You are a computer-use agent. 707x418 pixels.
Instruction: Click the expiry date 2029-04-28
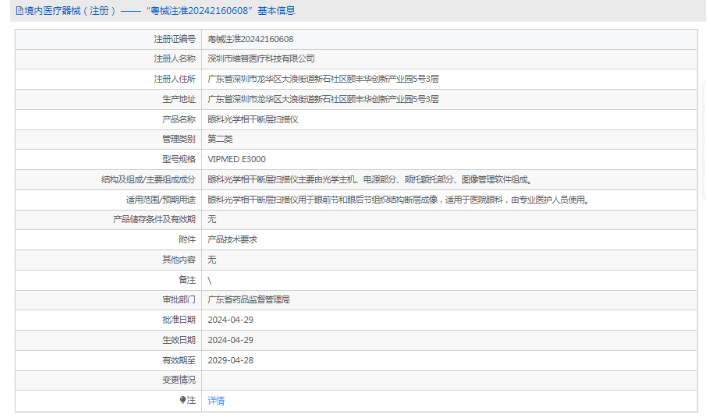230,360
